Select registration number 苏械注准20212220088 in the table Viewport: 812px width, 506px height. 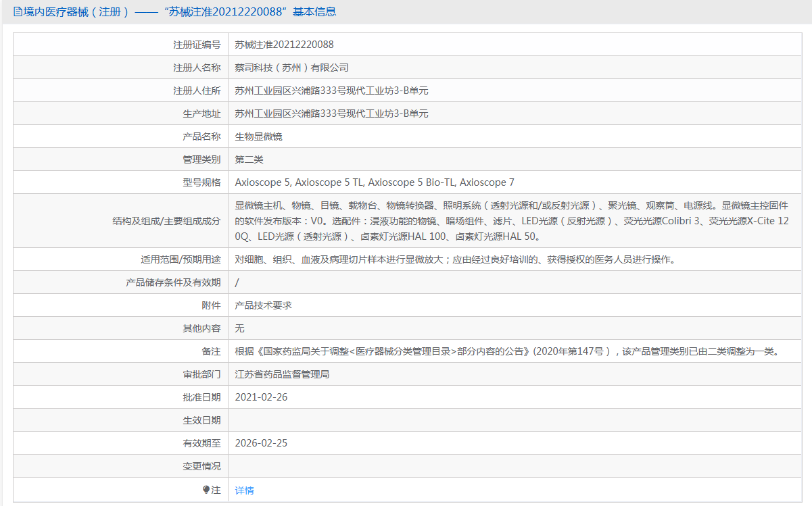pyautogui.click(x=284, y=45)
